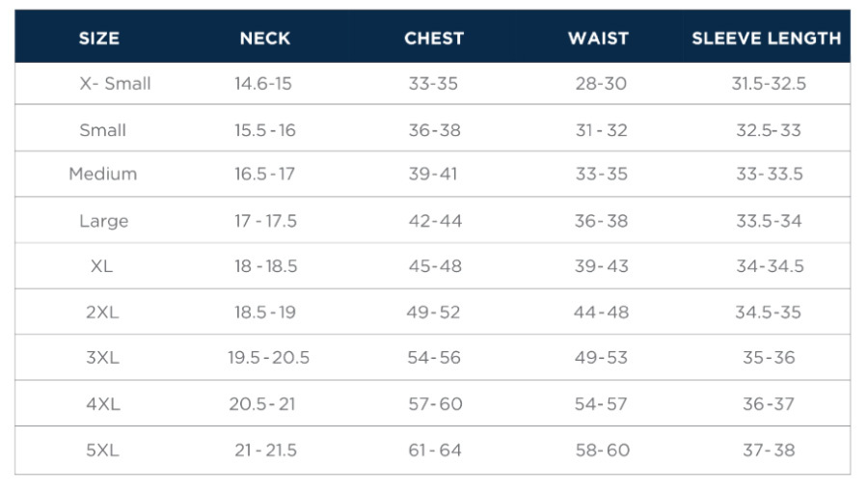Click chest measurement 61-64 cell

435,451
